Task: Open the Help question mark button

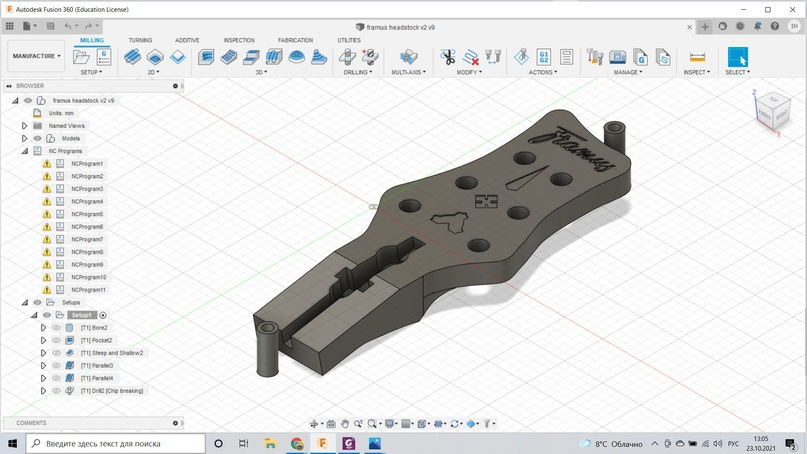Action: (x=774, y=26)
